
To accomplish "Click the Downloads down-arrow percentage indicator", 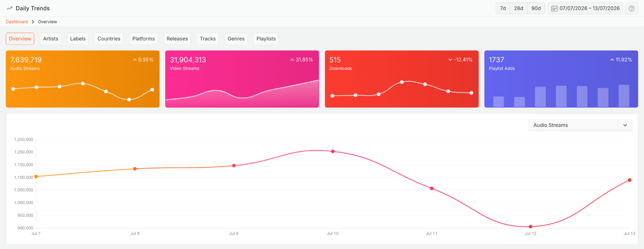I will click(x=450, y=60).
